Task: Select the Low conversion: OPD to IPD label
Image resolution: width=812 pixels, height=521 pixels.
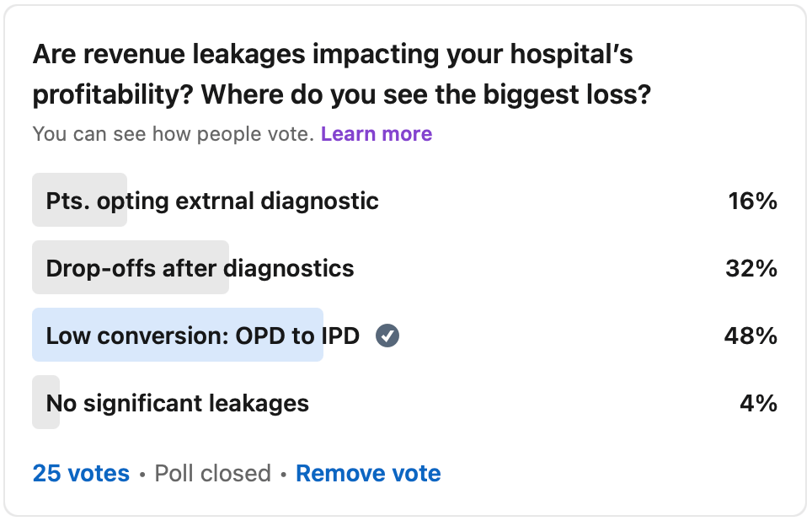Action: 202,336
